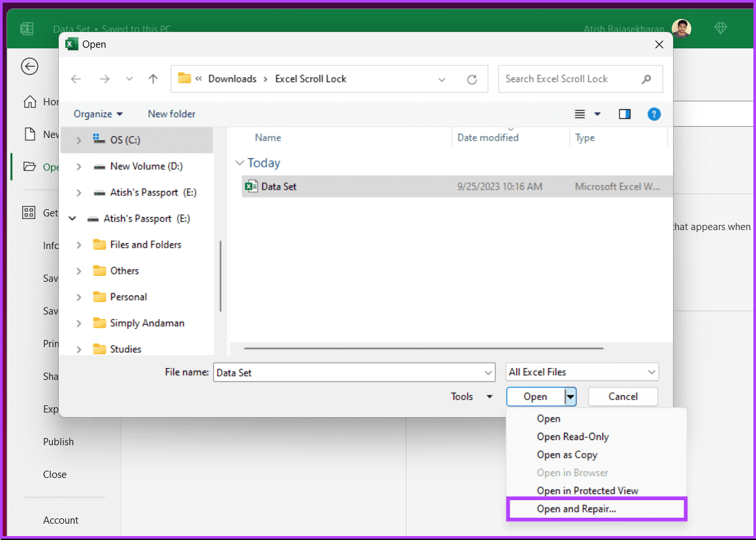Show the preview pane icon
Viewport: 756px width, 540px height.
624,113
